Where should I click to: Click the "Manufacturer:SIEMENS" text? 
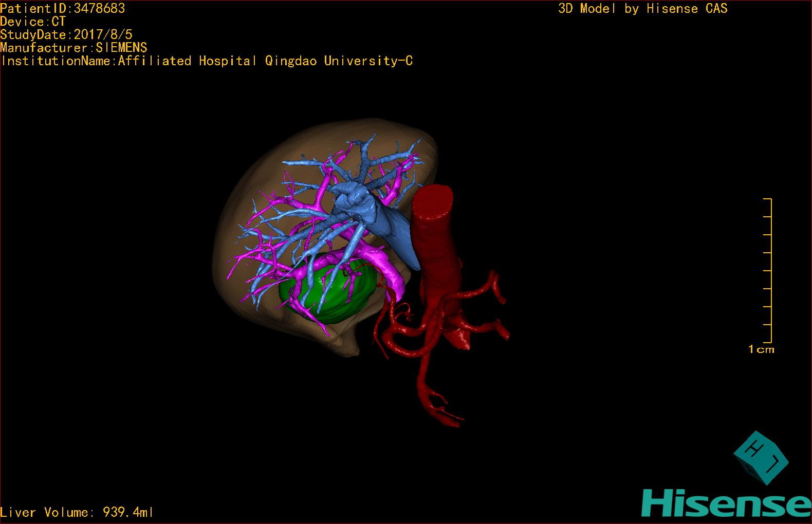[73, 48]
